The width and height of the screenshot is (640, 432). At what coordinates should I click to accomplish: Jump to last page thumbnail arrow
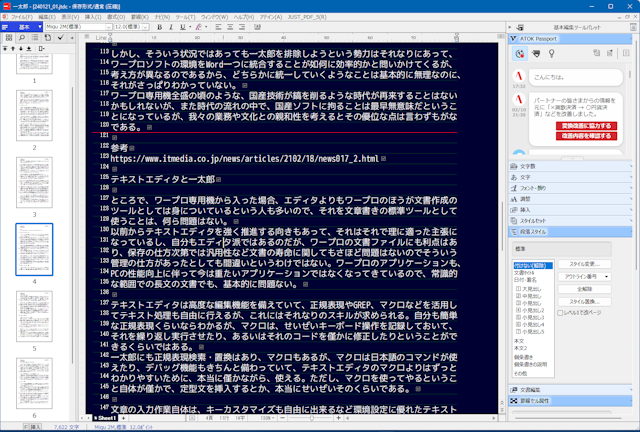tap(29, 49)
